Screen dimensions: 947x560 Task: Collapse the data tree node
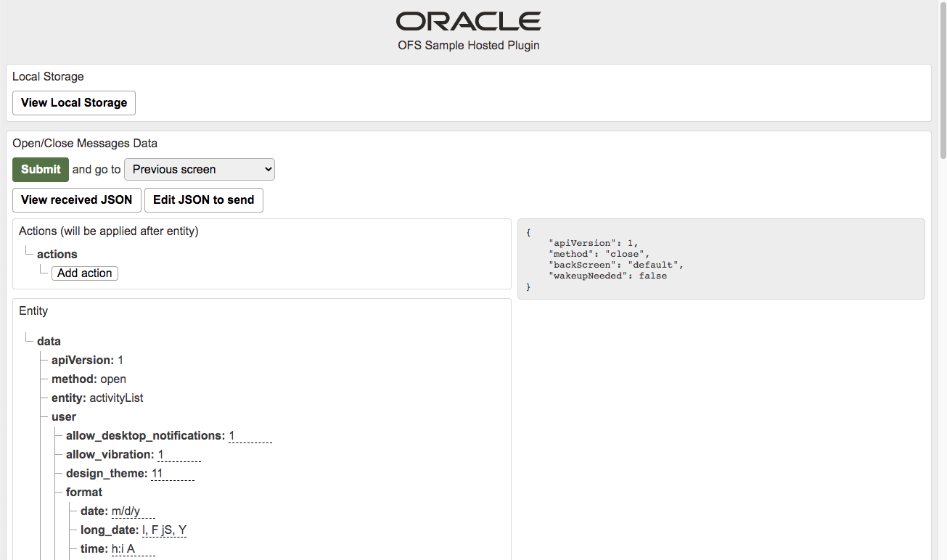(49, 341)
